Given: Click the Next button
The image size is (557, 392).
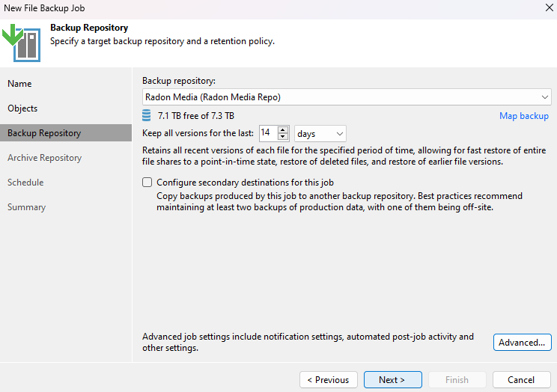Looking at the screenshot, I should click(392, 379).
